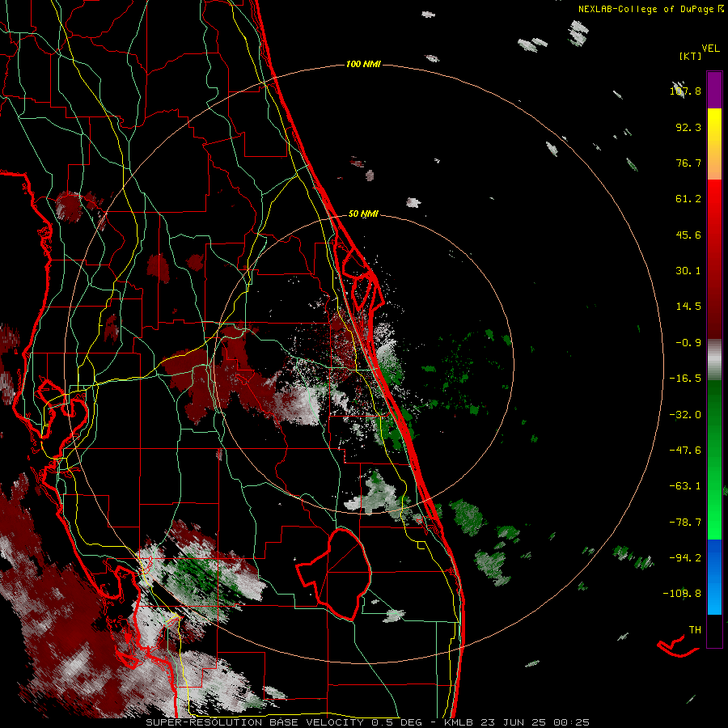Screen dimensions: 728x728
Task: Click the -0.9 scale value
Action: click(x=688, y=343)
